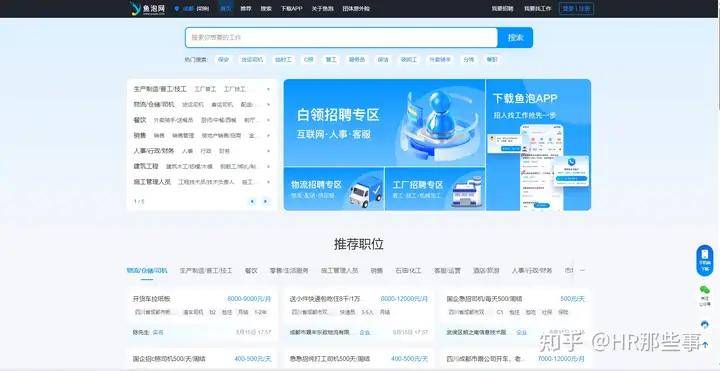Click the blue customer service headset icon
The height and width of the screenshot is (371, 720).
coord(705,324)
